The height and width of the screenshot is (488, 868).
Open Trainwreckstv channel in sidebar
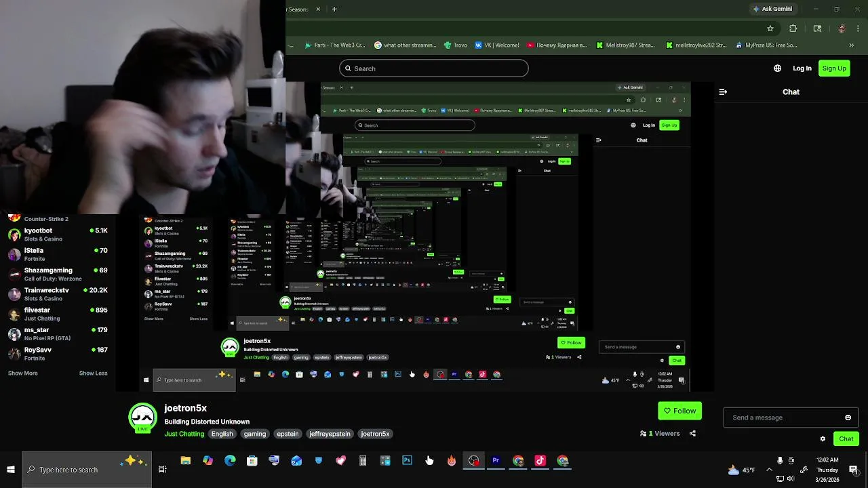(x=58, y=293)
